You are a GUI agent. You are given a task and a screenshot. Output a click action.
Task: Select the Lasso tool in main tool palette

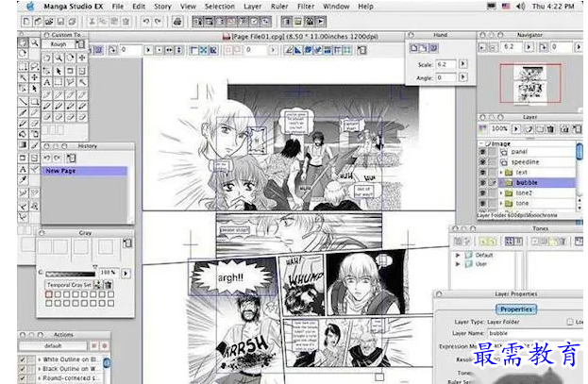(34, 67)
